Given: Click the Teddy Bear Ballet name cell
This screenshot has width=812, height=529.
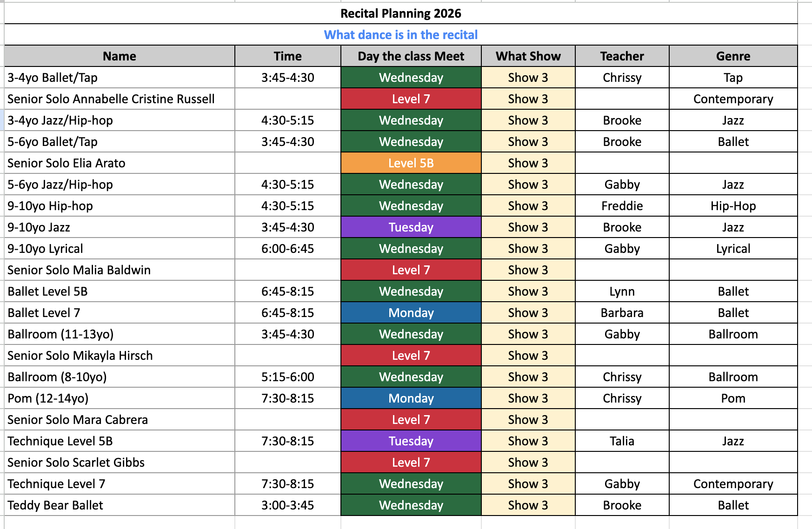Looking at the screenshot, I should (x=55, y=505).
